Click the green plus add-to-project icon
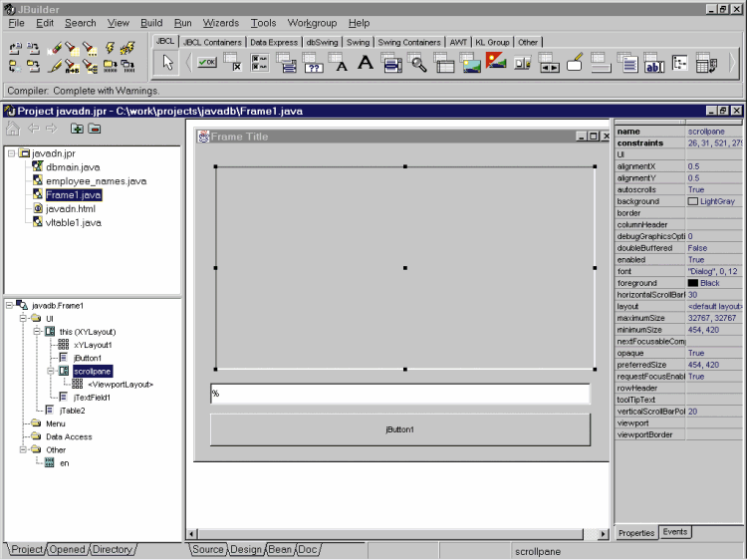747x560 pixels. pos(76,129)
